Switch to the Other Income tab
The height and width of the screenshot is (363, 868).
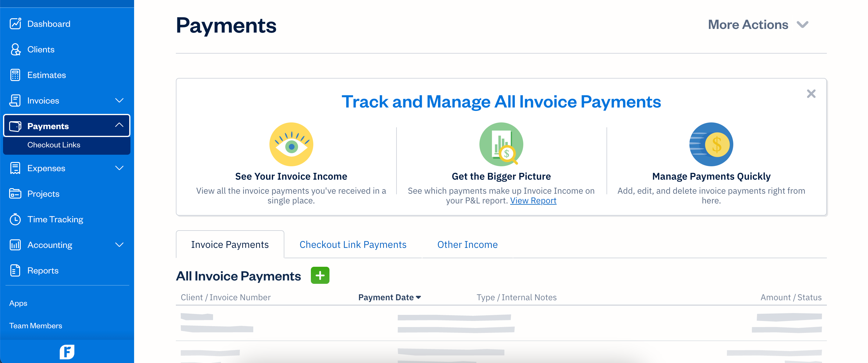(x=467, y=245)
